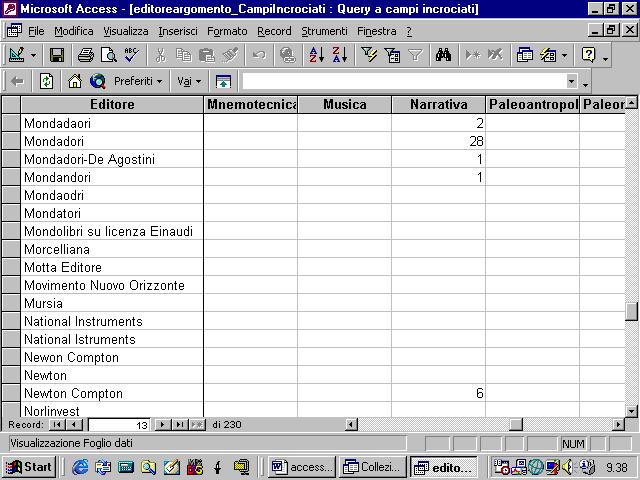Select the row selector for Mursia
This screenshot has height=480, width=640.
[x=11, y=303]
